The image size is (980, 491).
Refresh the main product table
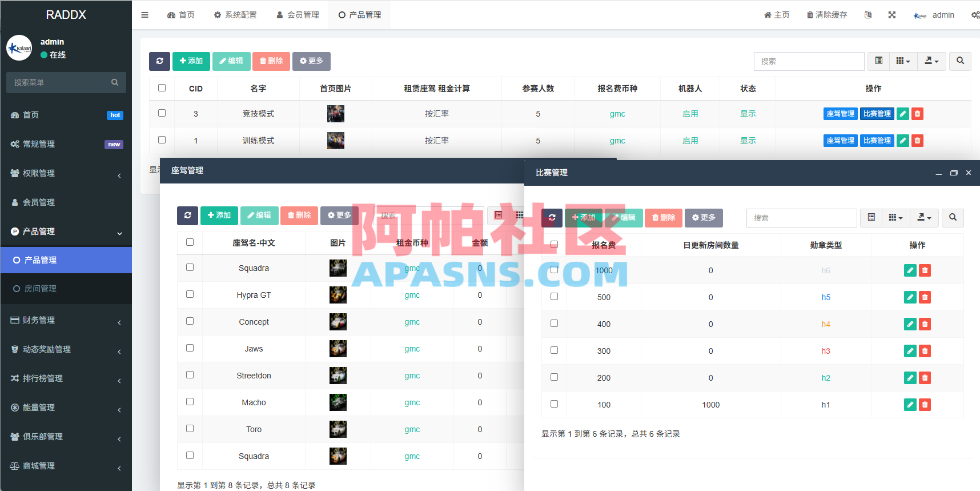159,61
